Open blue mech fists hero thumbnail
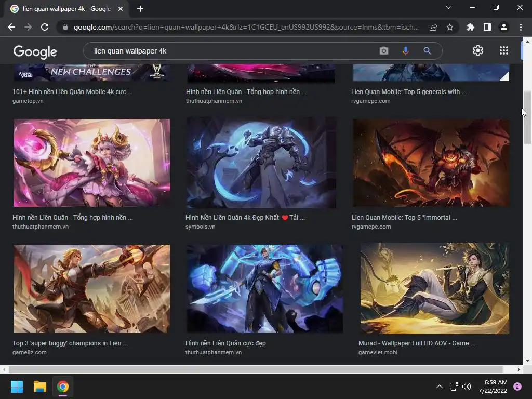532x399 pixels. point(264,288)
